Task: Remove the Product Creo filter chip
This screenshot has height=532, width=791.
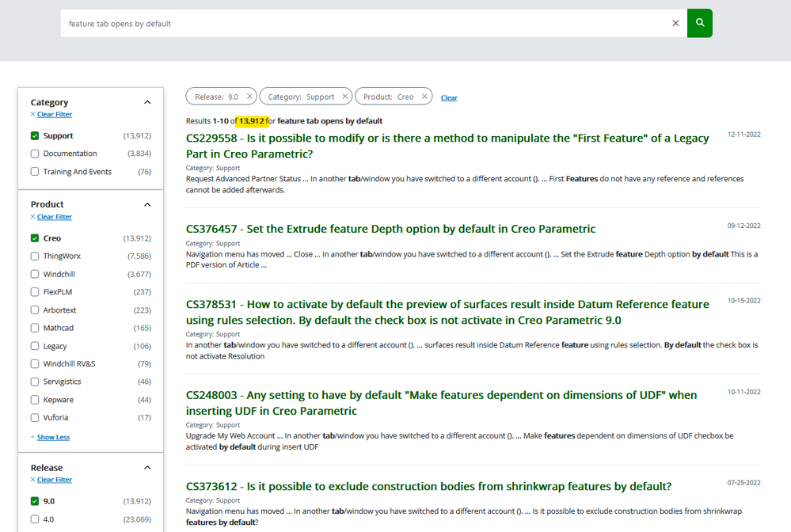Action: point(424,97)
